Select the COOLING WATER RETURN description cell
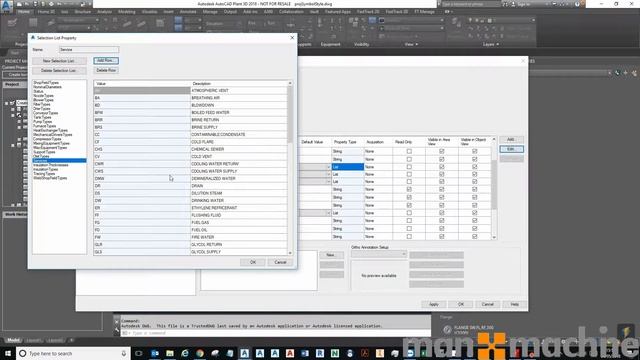The height and width of the screenshot is (360, 640). click(239, 164)
